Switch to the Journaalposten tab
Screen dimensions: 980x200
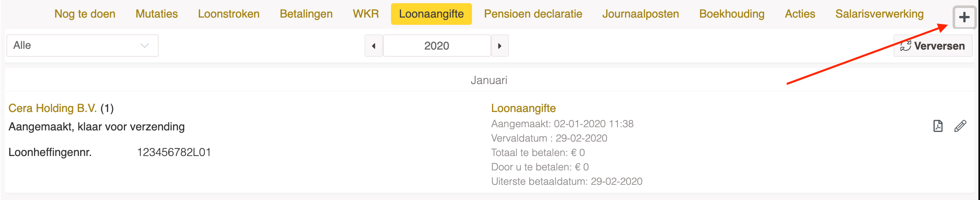pyautogui.click(x=641, y=14)
